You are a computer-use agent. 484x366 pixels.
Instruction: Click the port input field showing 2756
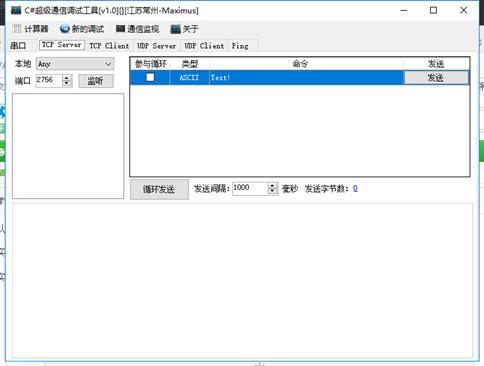click(49, 80)
